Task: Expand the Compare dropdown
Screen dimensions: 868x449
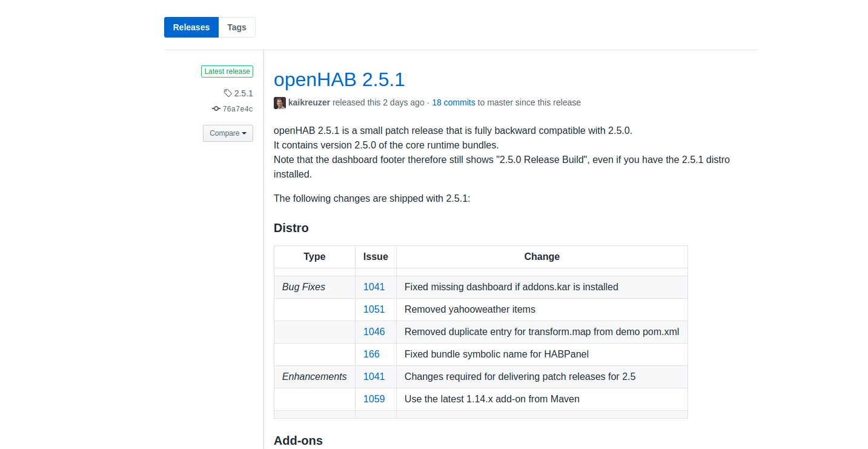Action: 228,133
